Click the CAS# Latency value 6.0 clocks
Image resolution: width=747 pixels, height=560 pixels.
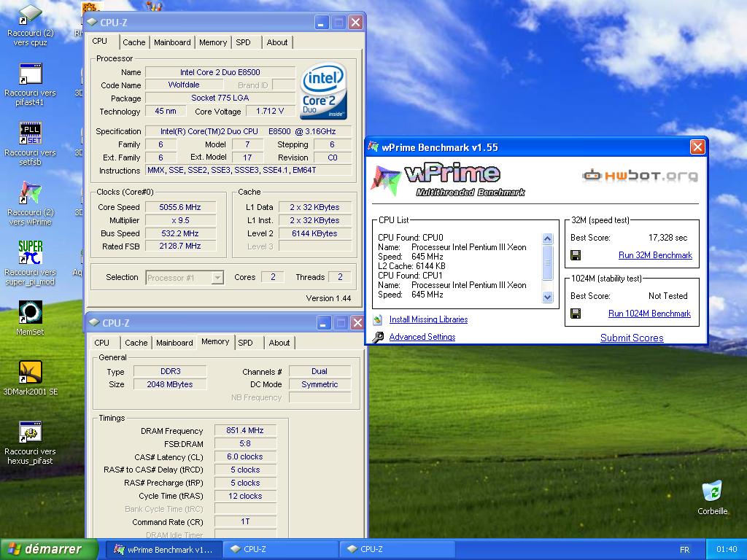tap(245, 456)
